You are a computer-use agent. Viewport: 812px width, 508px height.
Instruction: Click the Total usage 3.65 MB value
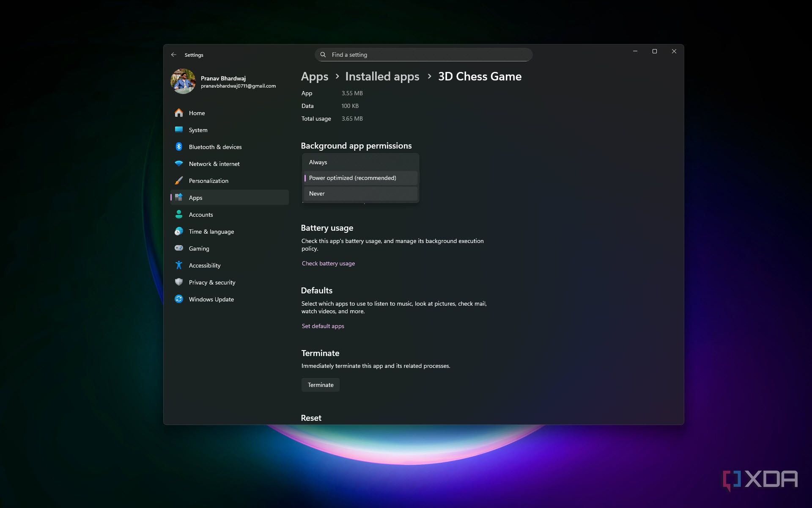[x=352, y=119]
